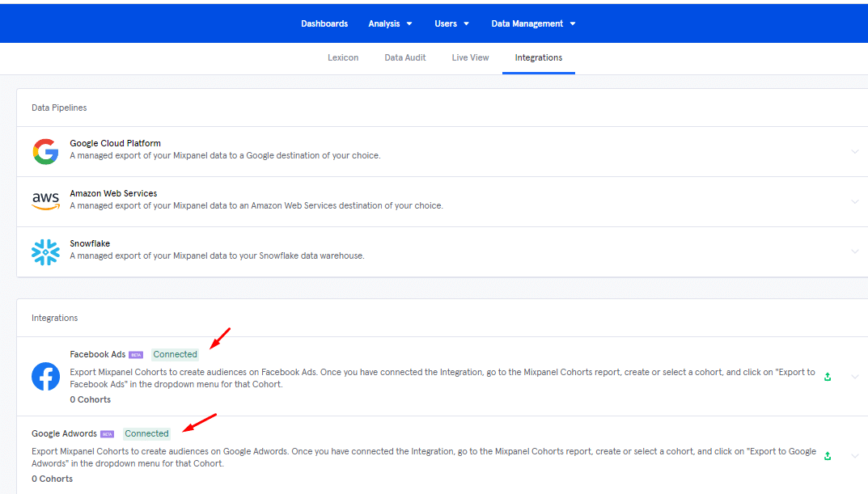The width and height of the screenshot is (868, 494).
Task: Expand the Facebook Ads row chevron
Action: pos(855,377)
